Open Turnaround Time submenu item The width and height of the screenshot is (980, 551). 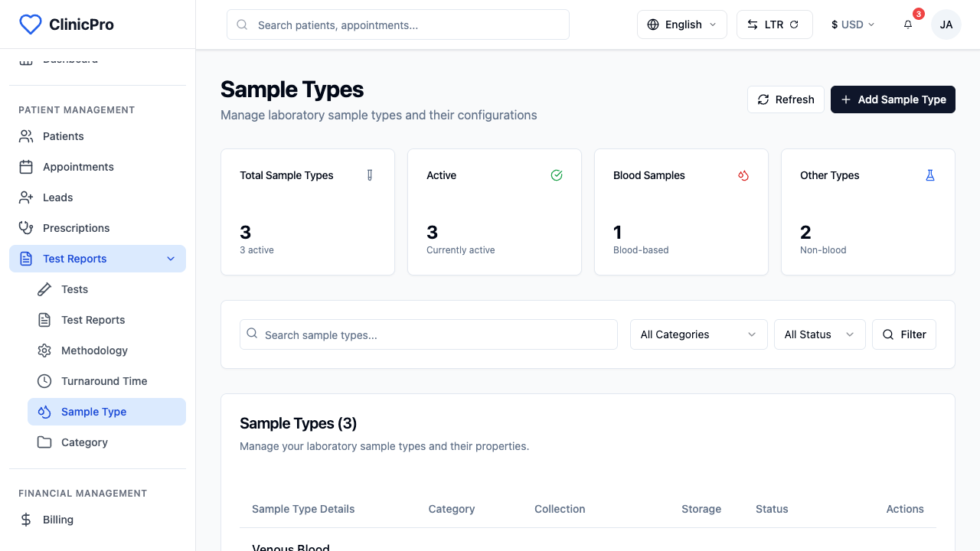coord(106,381)
